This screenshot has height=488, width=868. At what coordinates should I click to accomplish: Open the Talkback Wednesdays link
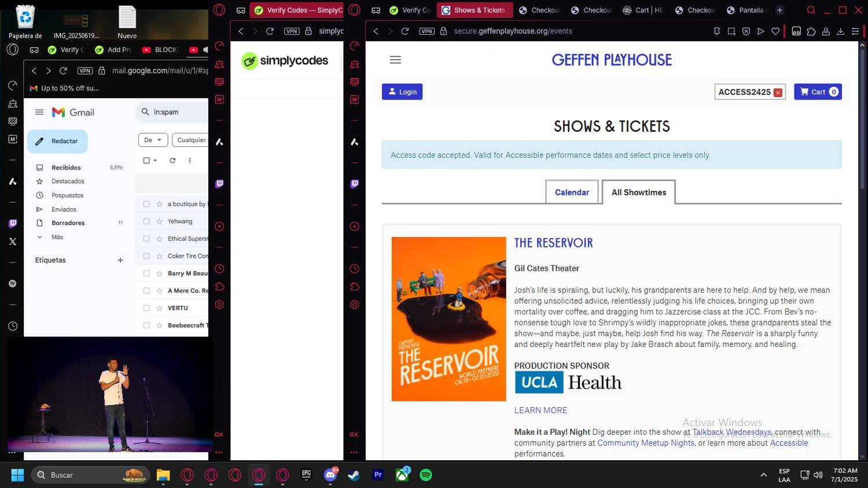[731, 432]
